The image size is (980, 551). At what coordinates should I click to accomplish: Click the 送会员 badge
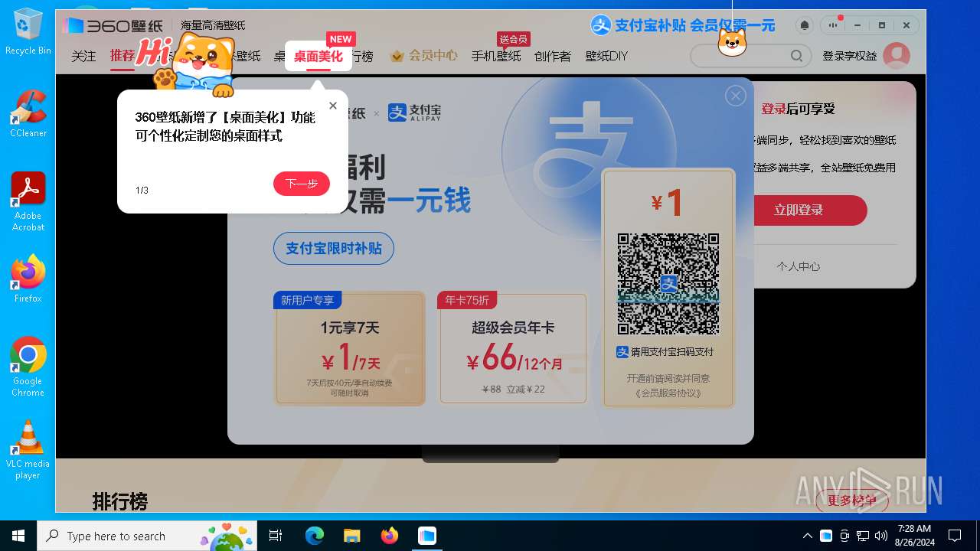(x=513, y=39)
